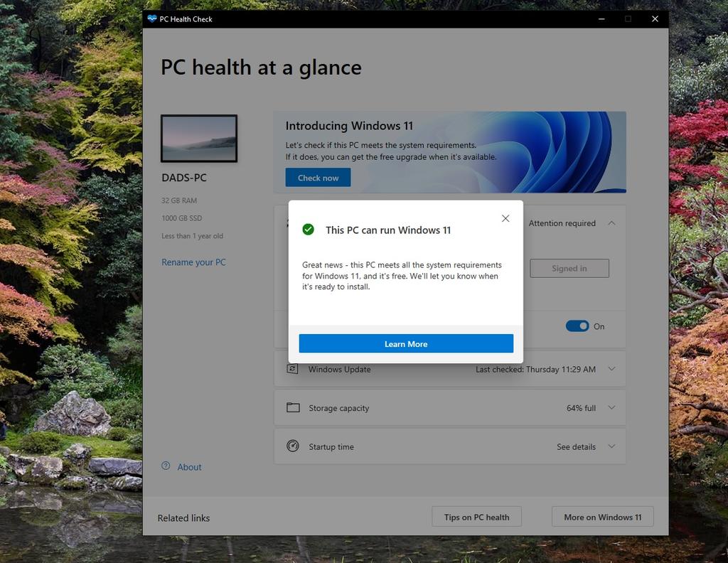
Task: Click the DADS-PC desktop thumbnail
Action: (199, 139)
